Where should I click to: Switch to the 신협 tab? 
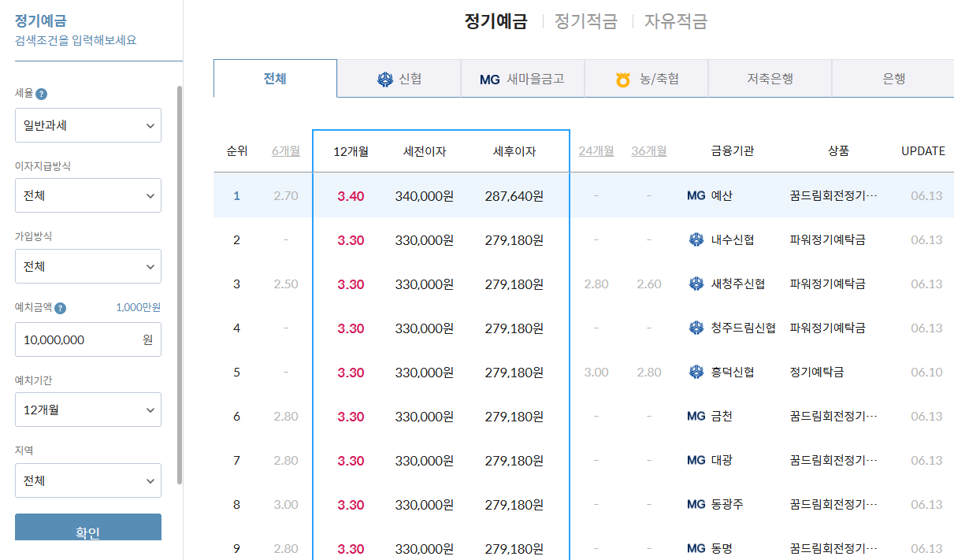(399, 79)
